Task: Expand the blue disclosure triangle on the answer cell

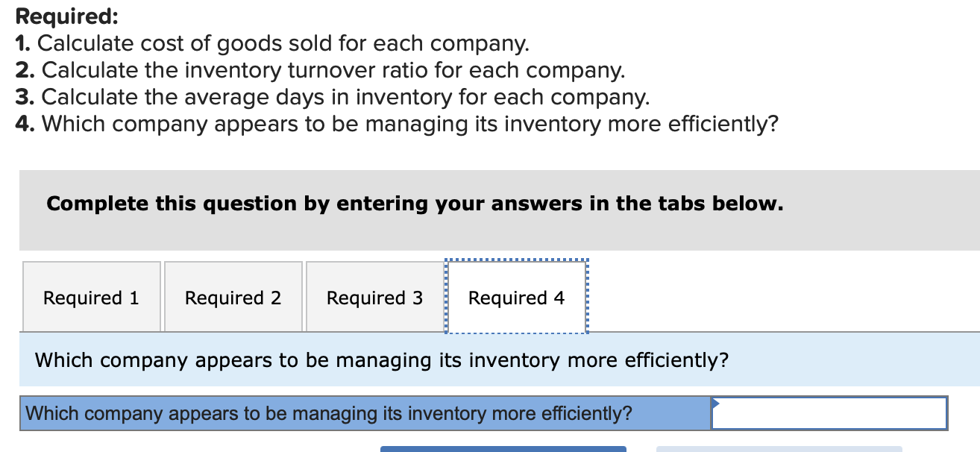Action: tap(714, 403)
